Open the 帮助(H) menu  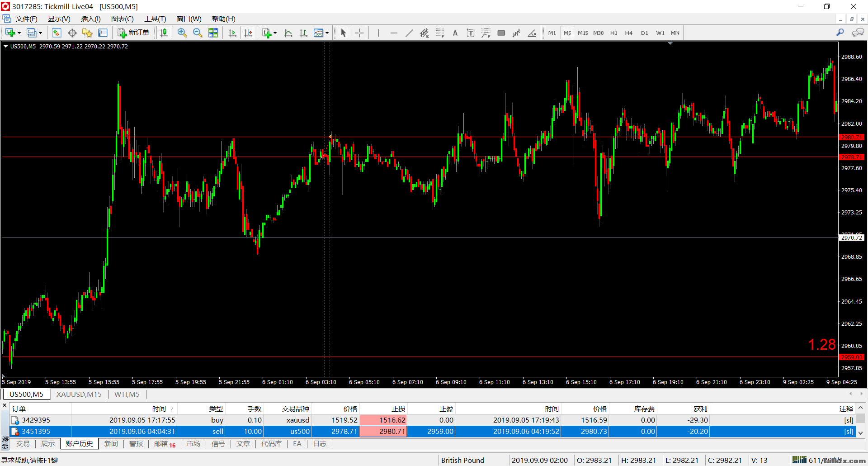223,19
